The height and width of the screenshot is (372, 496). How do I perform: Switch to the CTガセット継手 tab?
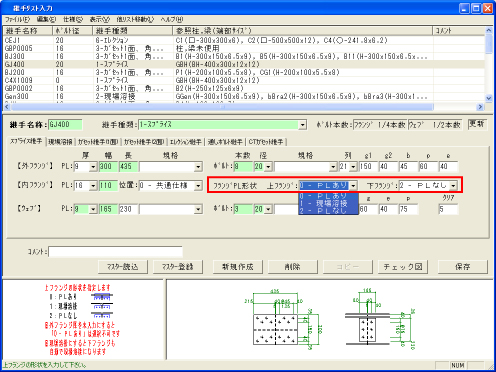click(266, 142)
